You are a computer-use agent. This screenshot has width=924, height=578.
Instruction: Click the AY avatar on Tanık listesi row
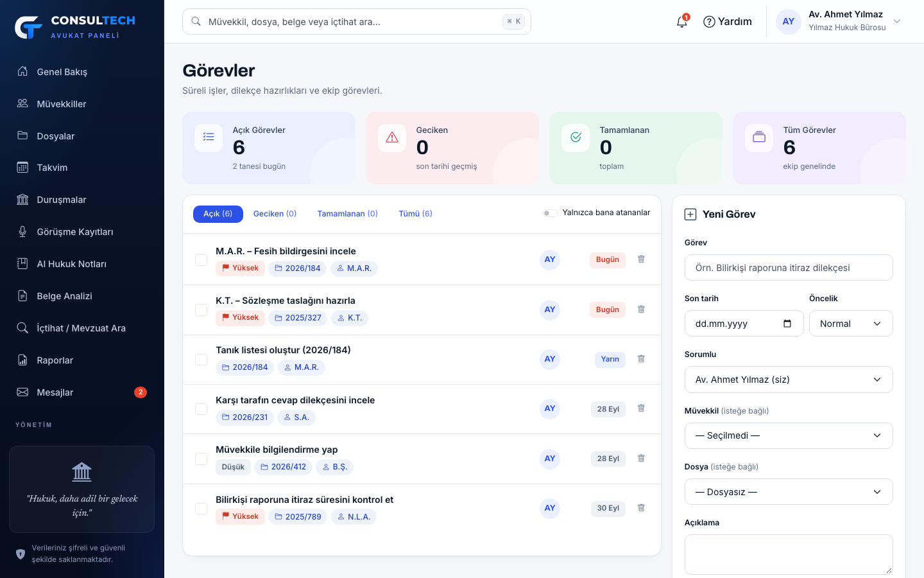point(550,359)
